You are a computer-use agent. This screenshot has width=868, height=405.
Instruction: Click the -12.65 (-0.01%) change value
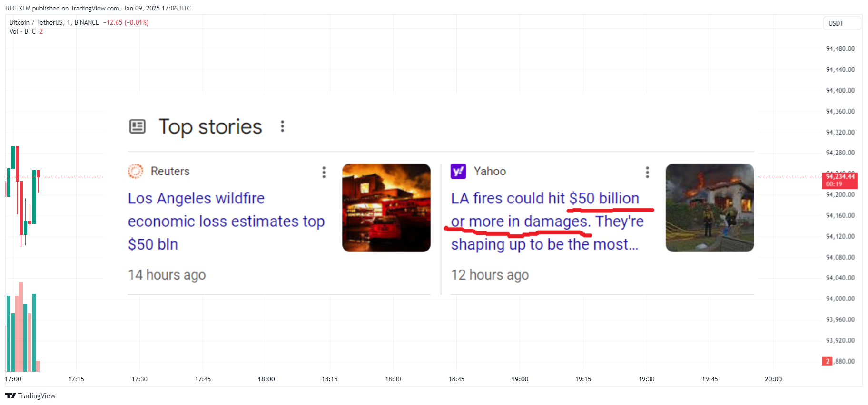(x=126, y=22)
